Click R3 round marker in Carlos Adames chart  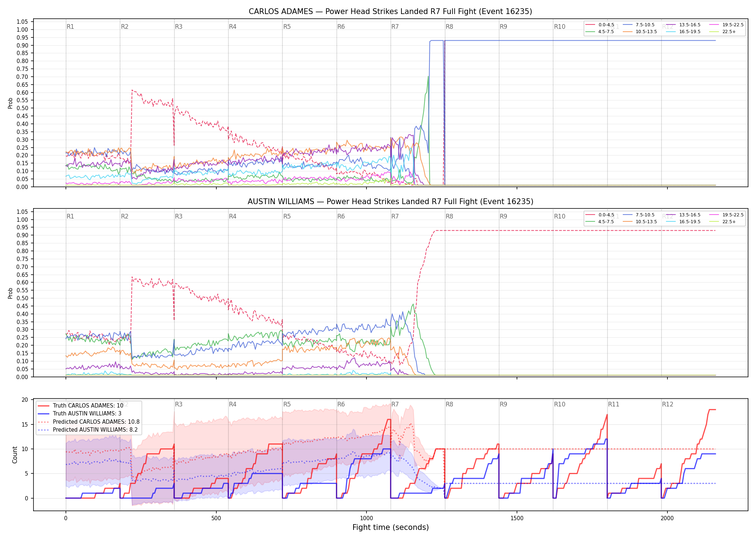(x=179, y=27)
